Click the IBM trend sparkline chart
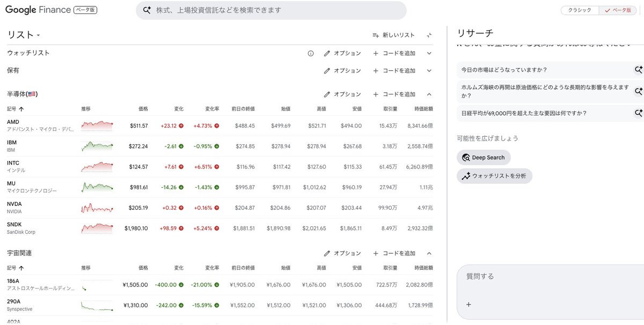 click(97, 146)
